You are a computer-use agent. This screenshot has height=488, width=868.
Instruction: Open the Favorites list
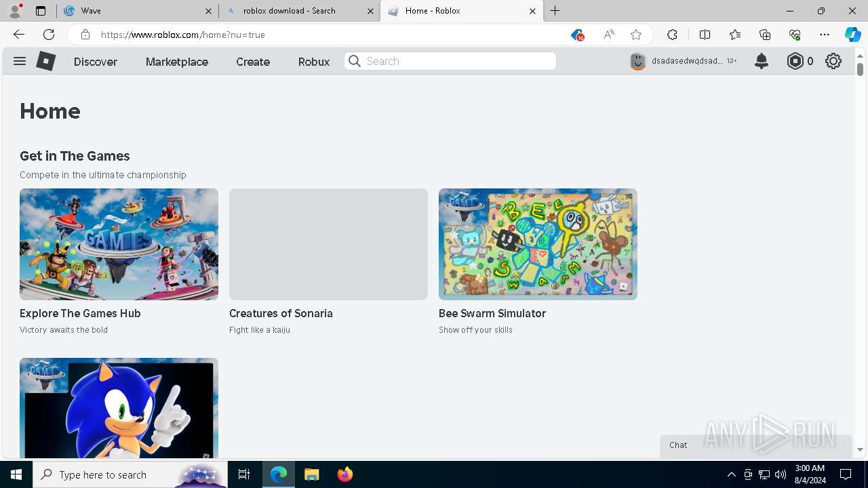coord(735,35)
